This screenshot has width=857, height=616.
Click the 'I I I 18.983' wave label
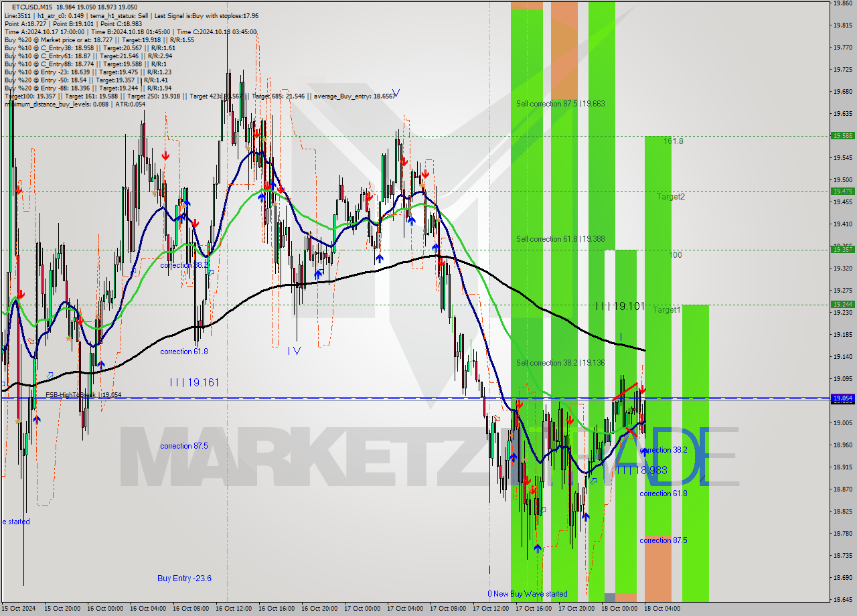point(642,471)
